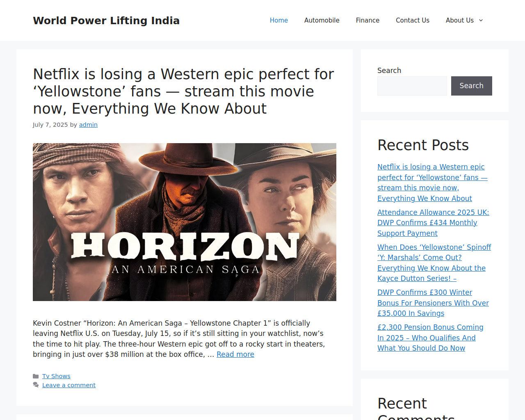Open the About Us menu item
The image size is (525, 420).
pyautogui.click(x=460, y=21)
